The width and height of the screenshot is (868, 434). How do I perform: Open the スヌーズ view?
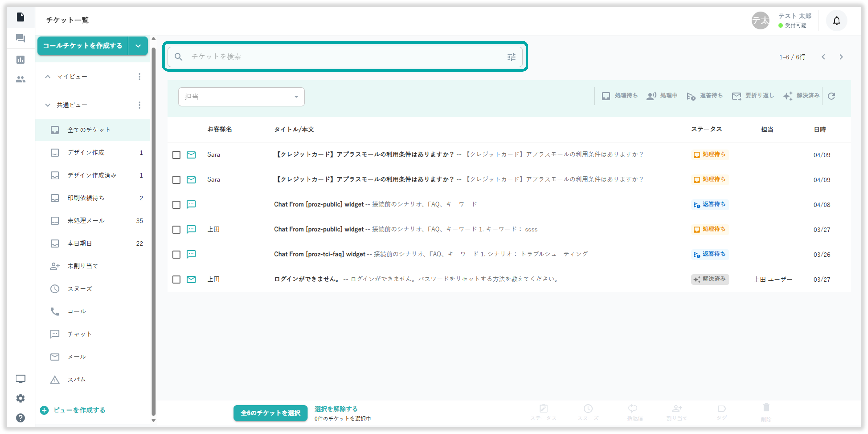[80, 289]
